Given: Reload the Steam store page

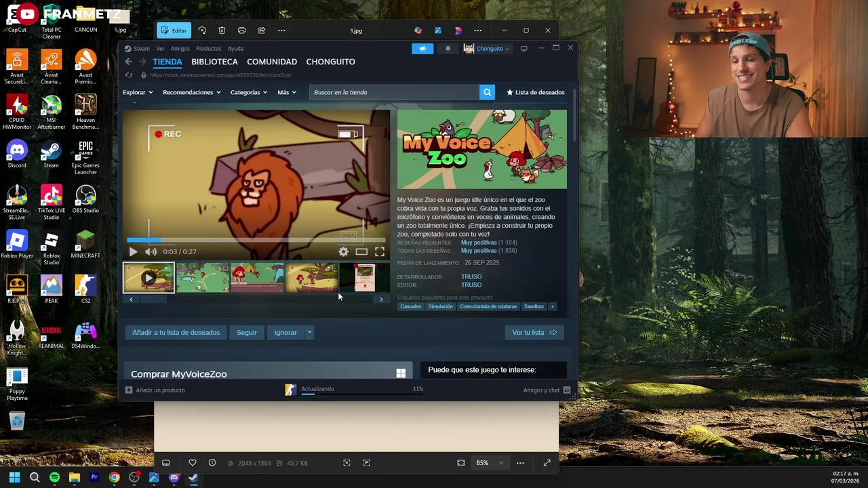Looking at the screenshot, I should 129,75.
